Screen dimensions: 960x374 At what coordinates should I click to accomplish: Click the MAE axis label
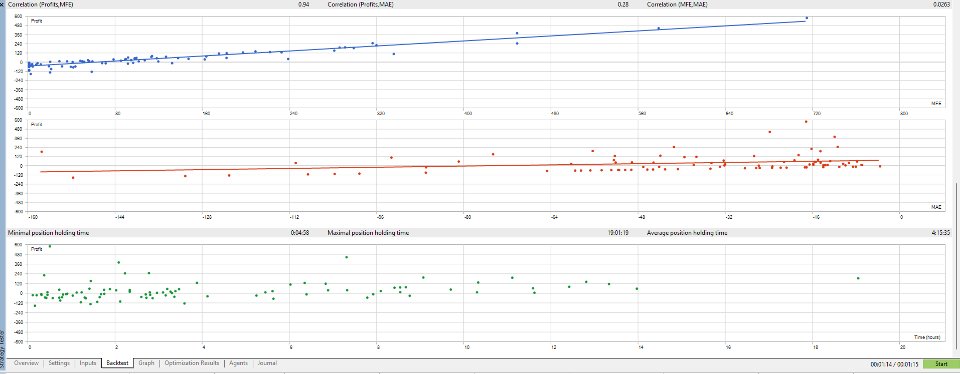click(x=936, y=207)
